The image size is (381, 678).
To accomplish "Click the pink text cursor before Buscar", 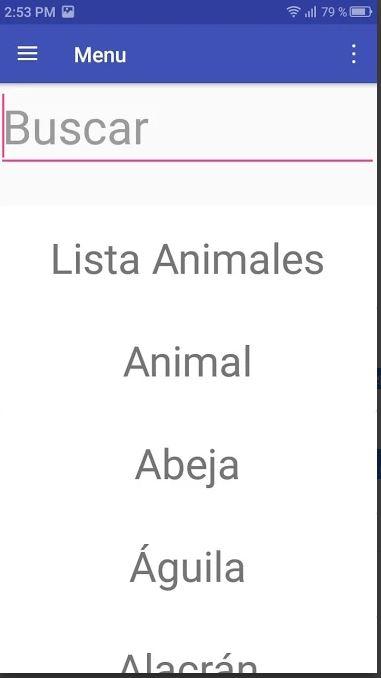I will (x=3, y=126).
